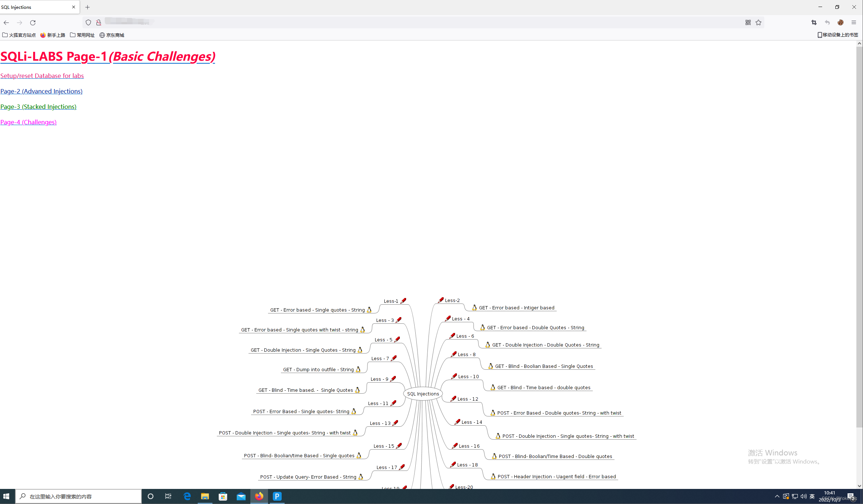Open File Explorer from the taskbar
863x504 pixels.
(x=205, y=496)
